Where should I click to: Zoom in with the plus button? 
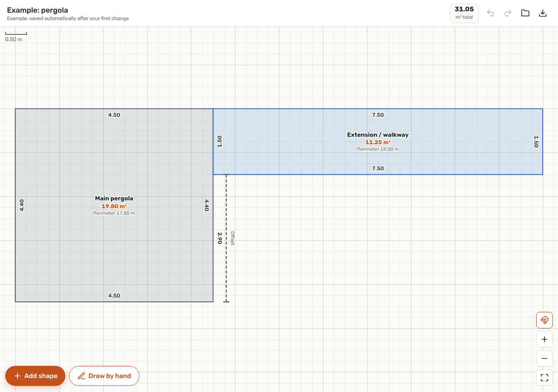(x=544, y=339)
